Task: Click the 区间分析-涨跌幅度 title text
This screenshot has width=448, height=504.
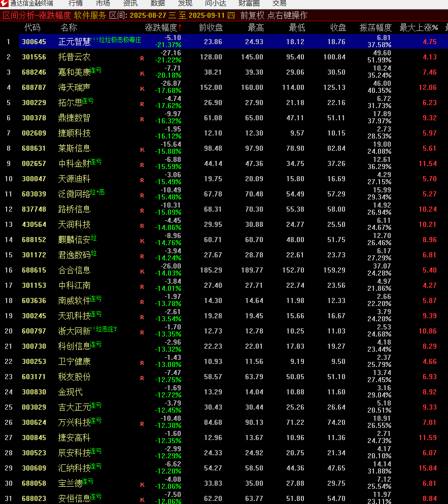Action: [37, 15]
